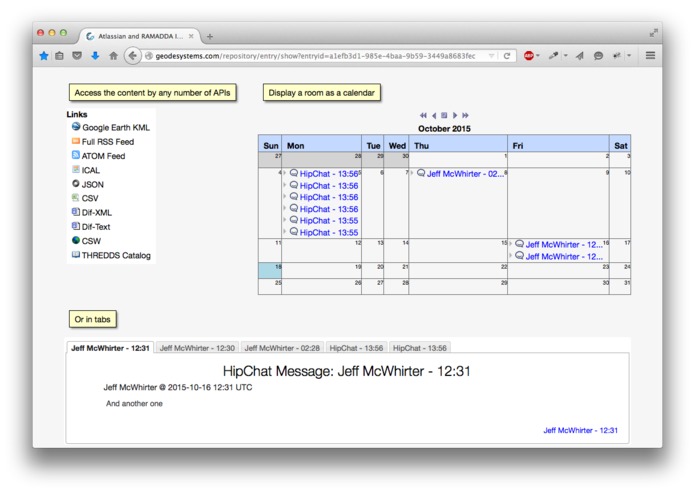Image resolution: width=695 pixels, height=494 pixels.
Task: Click the Dif-XML document icon
Action: 76,212
